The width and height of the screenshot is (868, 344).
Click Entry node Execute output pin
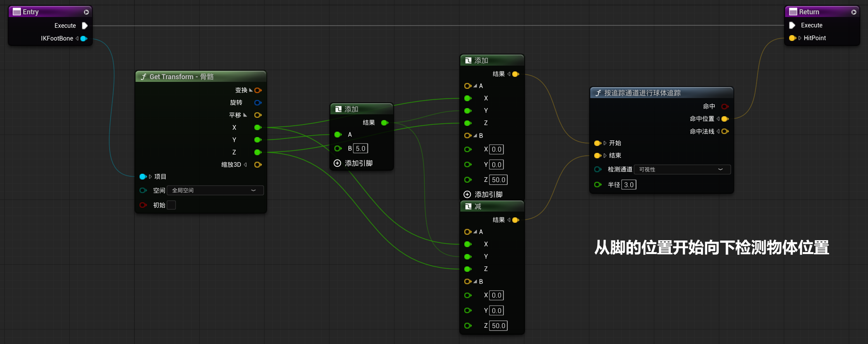coord(85,26)
